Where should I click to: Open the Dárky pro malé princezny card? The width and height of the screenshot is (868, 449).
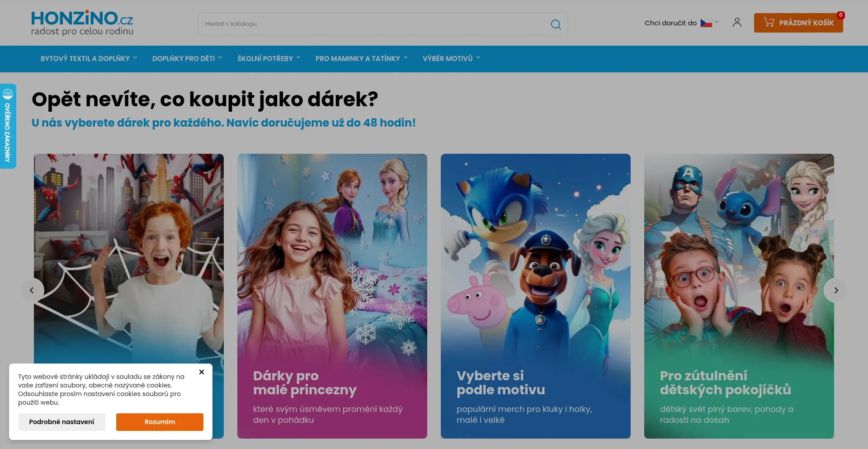[x=332, y=296]
